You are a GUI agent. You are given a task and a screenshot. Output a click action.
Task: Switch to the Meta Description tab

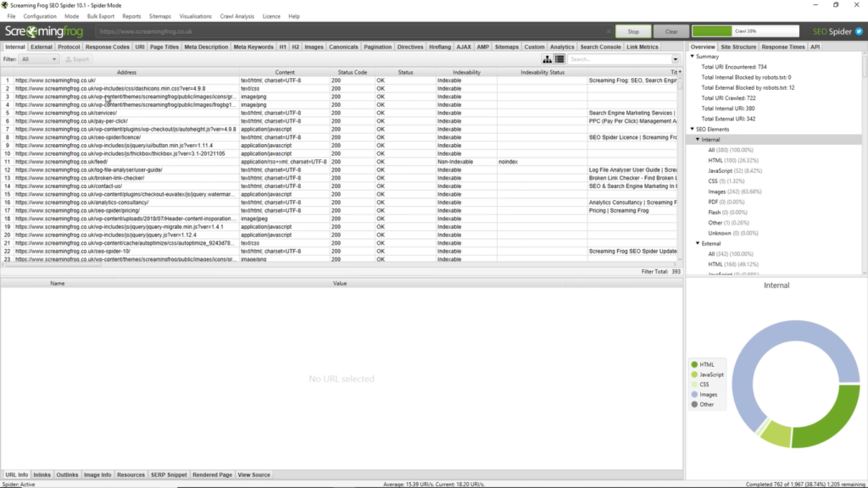[x=206, y=47]
